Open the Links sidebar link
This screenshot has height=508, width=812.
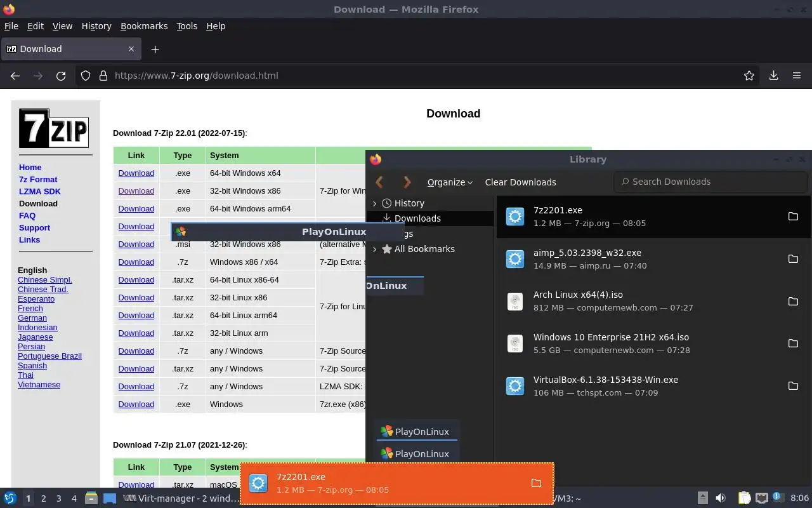(x=29, y=240)
